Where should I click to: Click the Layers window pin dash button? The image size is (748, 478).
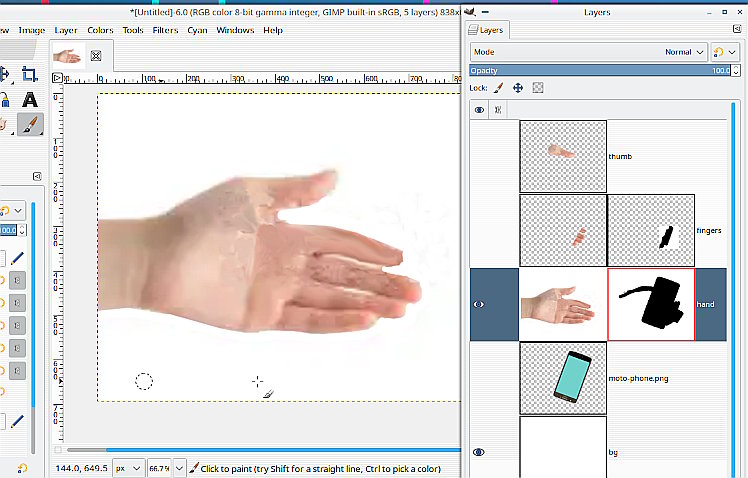pyautogui.click(x=485, y=12)
